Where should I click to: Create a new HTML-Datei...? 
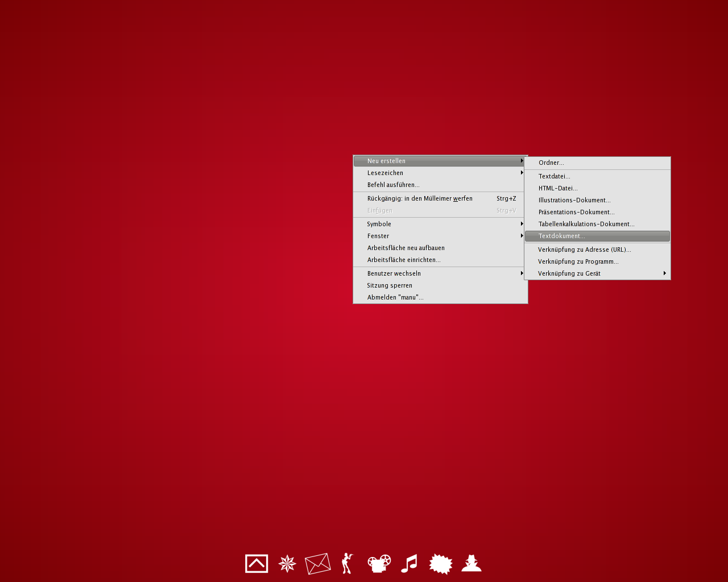coord(597,188)
